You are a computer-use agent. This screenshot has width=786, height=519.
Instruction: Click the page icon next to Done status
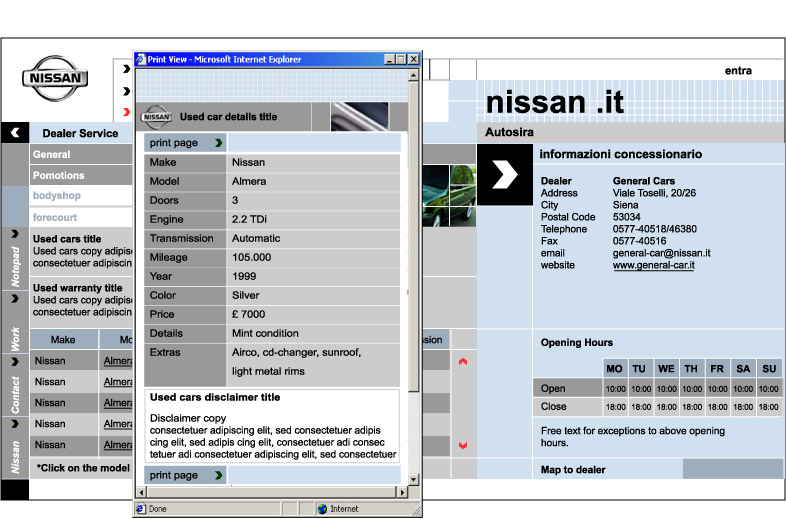coord(141,508)
